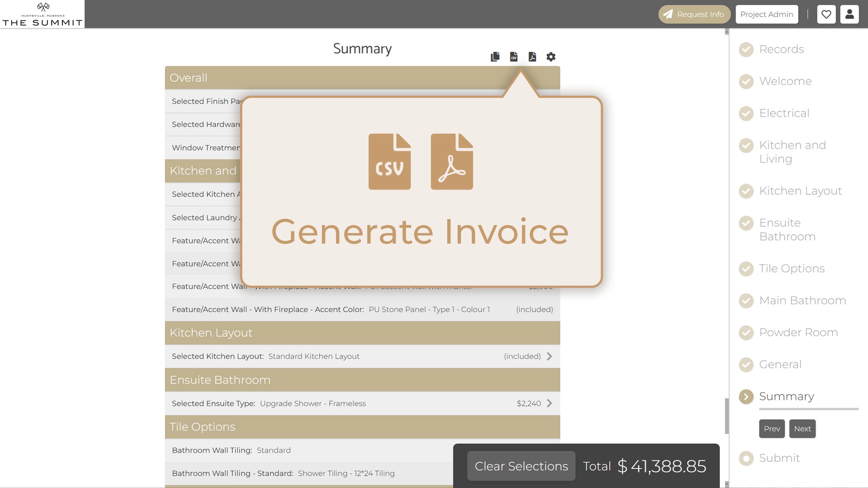The image size is (868, 488).
Task: Click the Ensuite Bathroom section header
Action: tap(362, 380)
